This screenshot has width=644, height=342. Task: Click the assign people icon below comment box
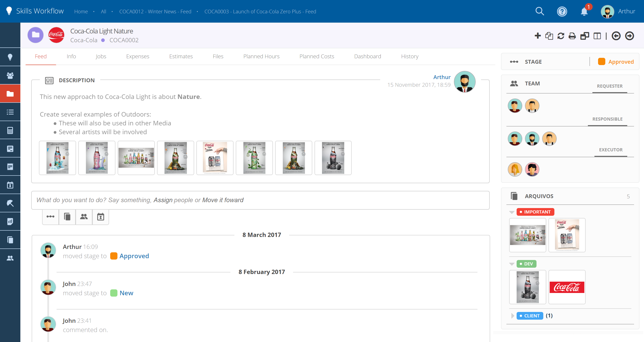click(84, 217)
